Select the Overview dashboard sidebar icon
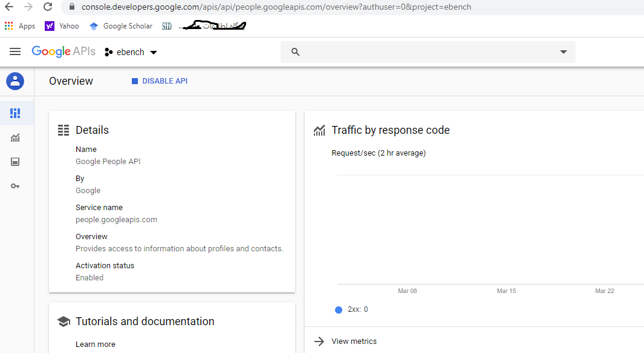Screen dimensions: 644x353 coord(15,113)
